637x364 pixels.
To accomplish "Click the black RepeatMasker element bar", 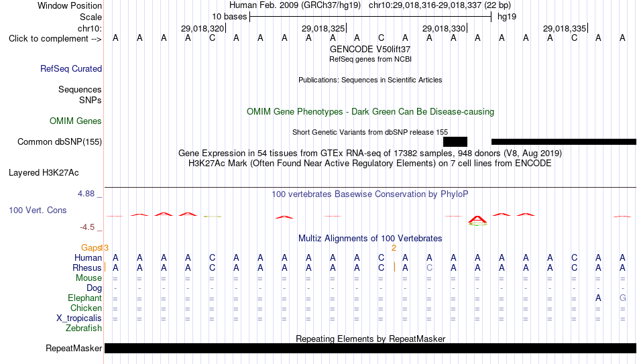I will click(371, 348).
